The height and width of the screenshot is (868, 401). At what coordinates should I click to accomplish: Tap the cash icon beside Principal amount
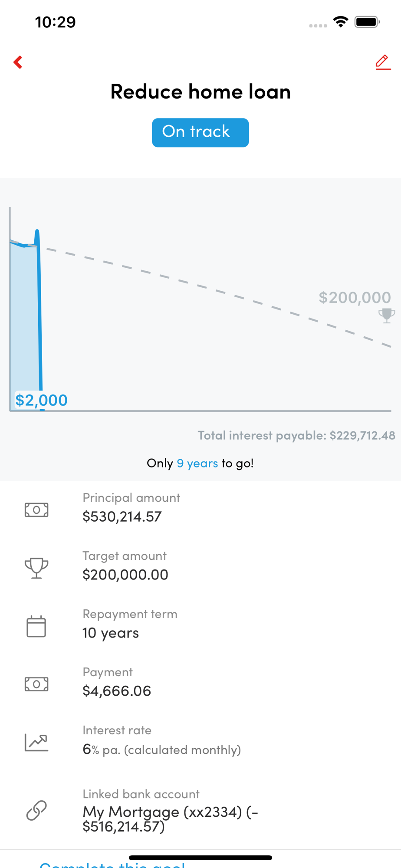(36, 510)
